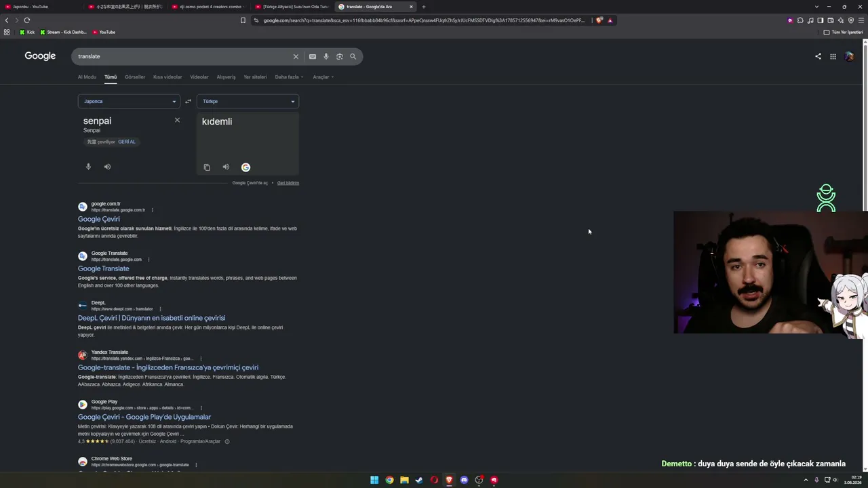This screenshot has width=868, height=488.
Task: Open Discord from the taskbar
Action: pos(464,480)
